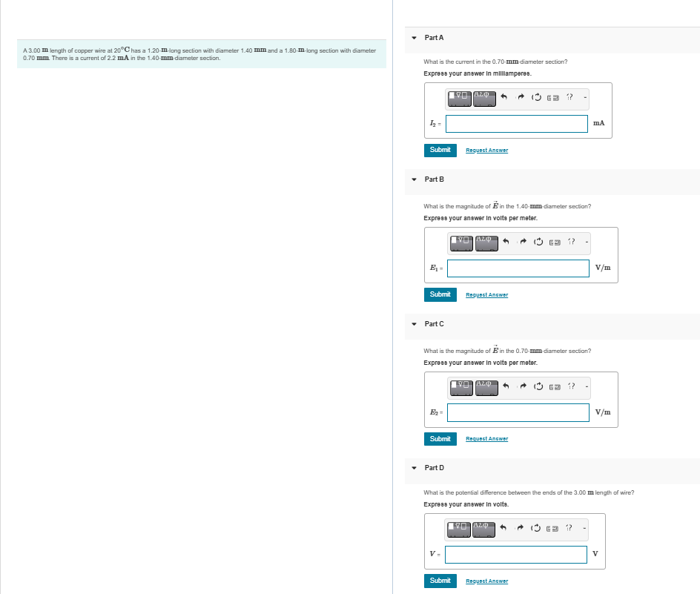
Task: Open keyboard shortcuts icon in Part B toolbar
Action: coord(555,242)
